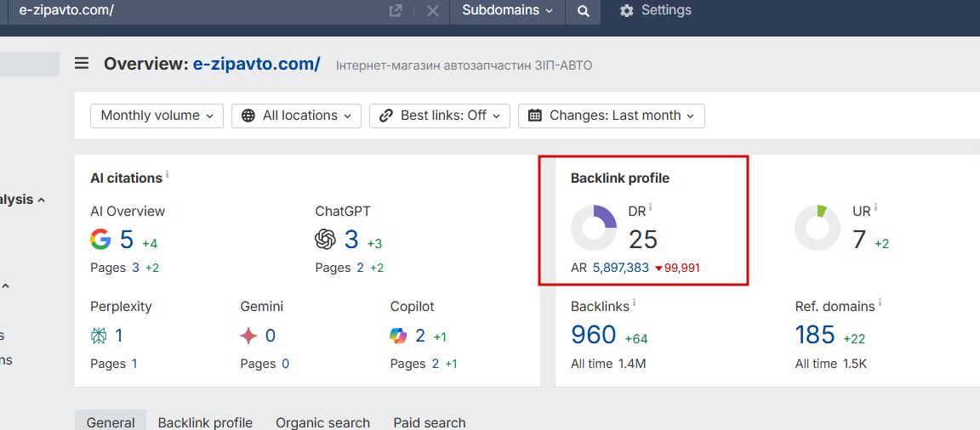Click the DR info icon
Screen dimensions: 980x430
pos(651,207)
